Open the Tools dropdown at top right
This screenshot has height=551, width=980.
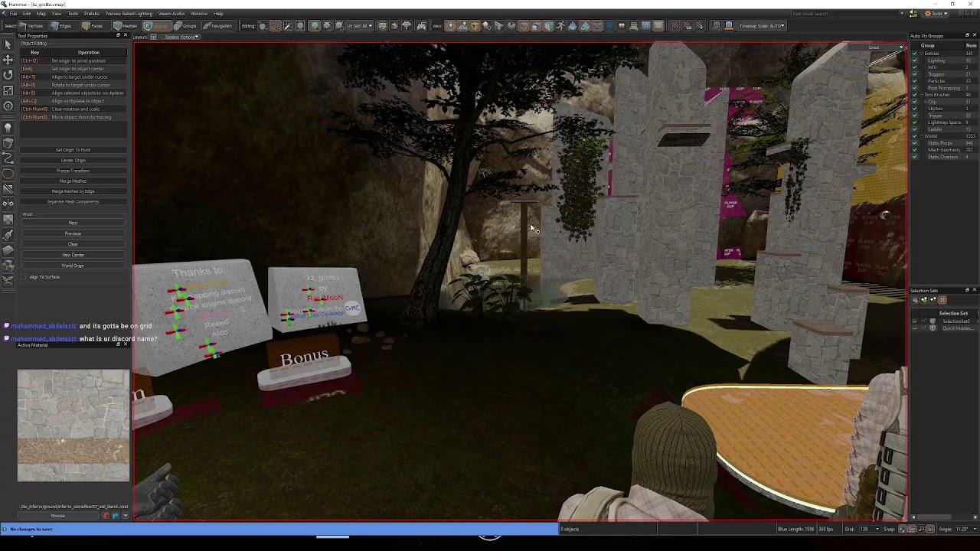coord(936,13)
